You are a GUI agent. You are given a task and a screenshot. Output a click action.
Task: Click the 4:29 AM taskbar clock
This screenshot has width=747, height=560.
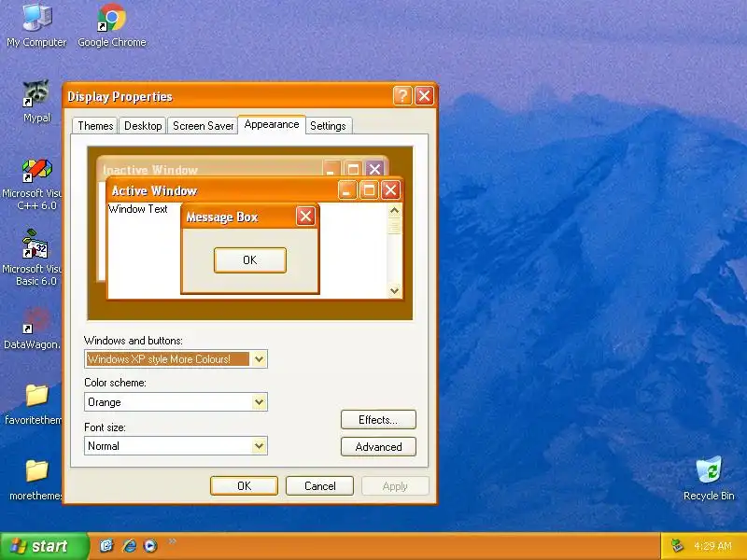point(712,546)
